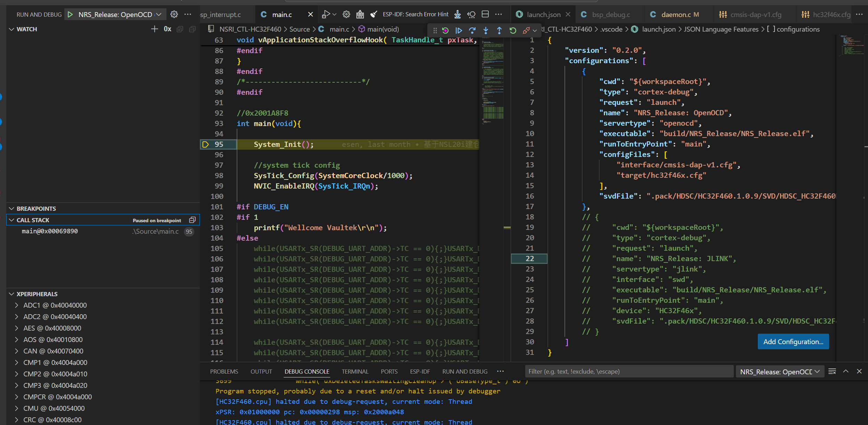Expand CRC @ 0x40008c00
Viewport: 868px width, 425px height.
pyautogui.click(x=16, y=420)
